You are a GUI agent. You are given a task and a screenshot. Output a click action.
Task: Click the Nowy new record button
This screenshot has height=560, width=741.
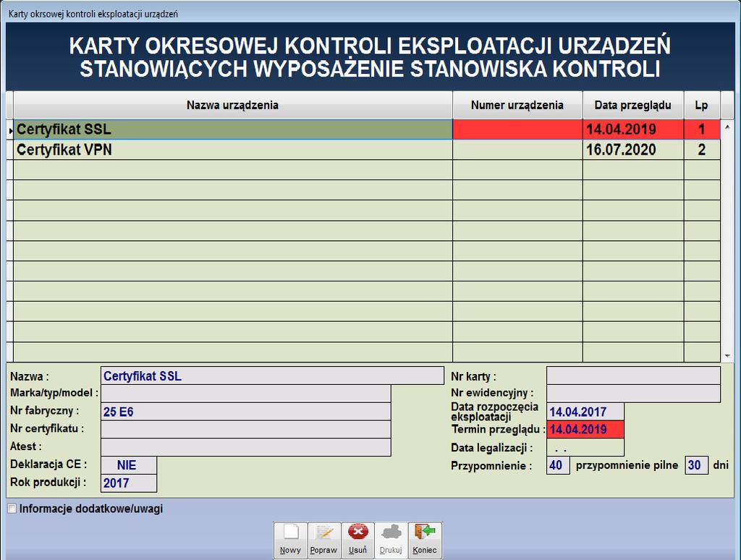(290, 540)
